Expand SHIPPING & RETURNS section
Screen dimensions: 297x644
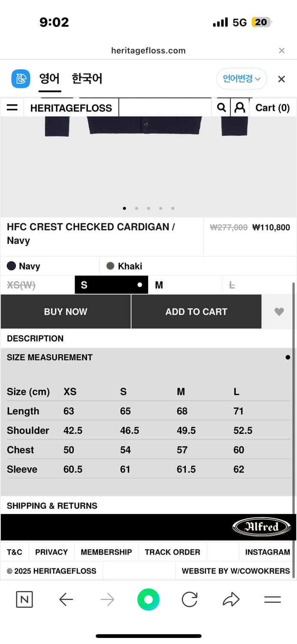tap(52, 506)
